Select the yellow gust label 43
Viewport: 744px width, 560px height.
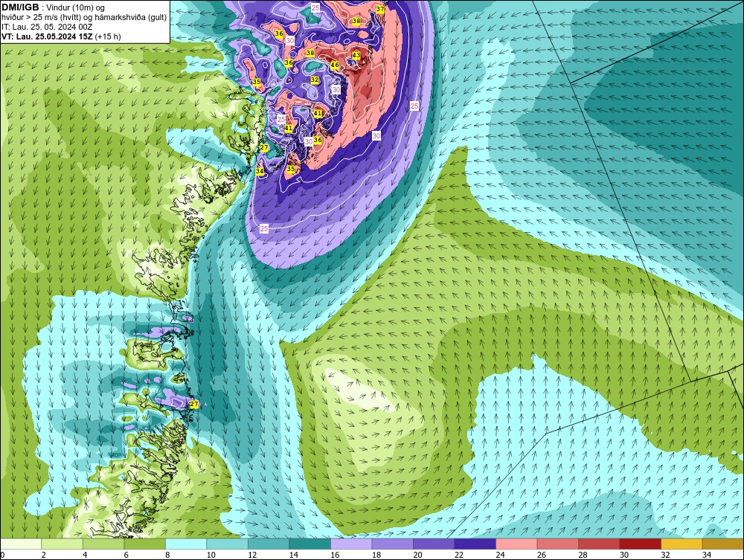[x=356, y=55]
